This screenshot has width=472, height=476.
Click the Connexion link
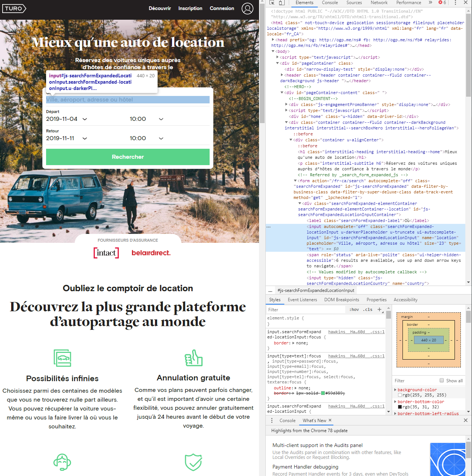point(222,9)
